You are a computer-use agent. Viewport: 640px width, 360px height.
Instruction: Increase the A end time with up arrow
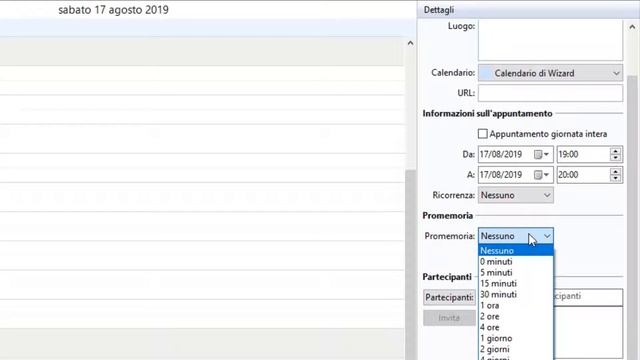point(616,171)
